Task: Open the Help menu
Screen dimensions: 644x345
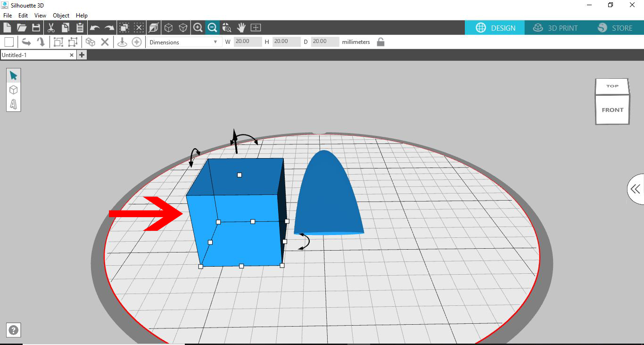Action: click(82, 16)
